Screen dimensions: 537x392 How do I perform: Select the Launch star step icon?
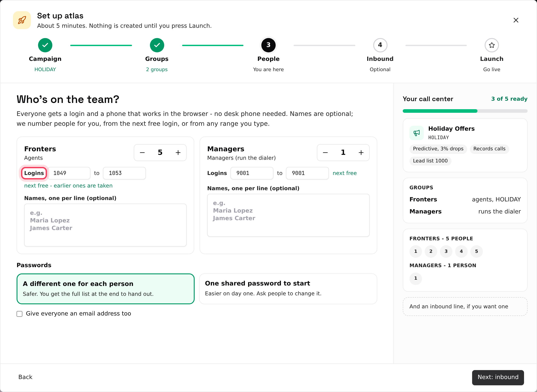(492, 45)
